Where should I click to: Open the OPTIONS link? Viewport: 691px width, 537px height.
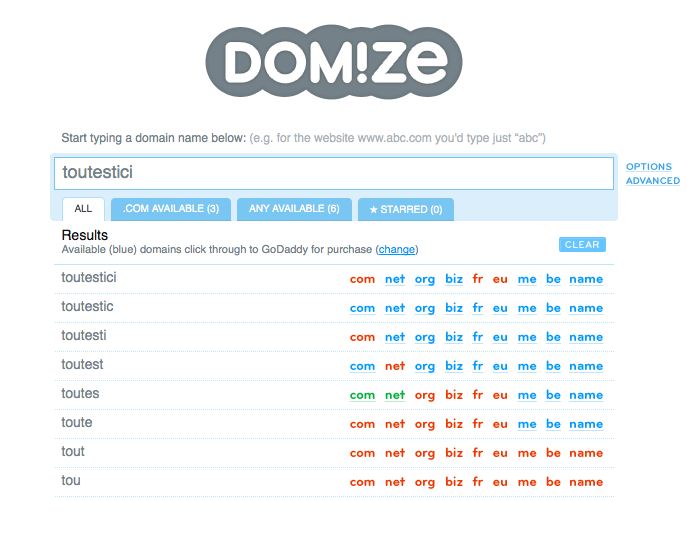[x=648, y=167]
